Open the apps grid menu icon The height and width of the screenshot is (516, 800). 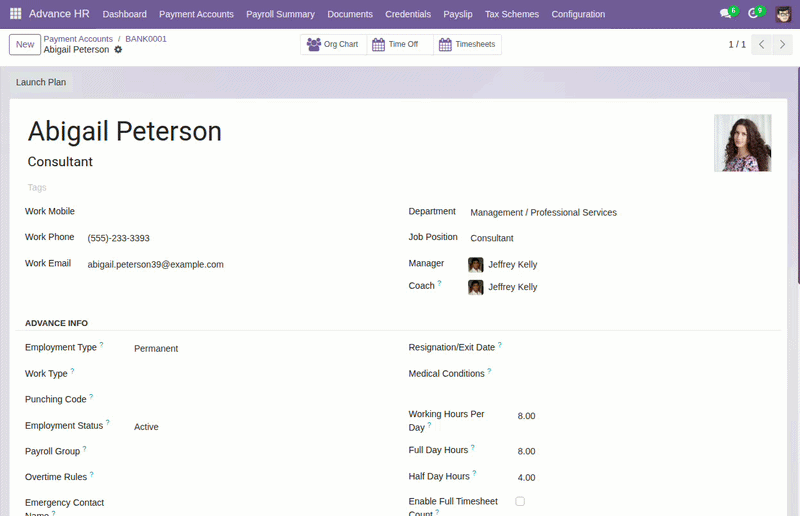point(16,14)
